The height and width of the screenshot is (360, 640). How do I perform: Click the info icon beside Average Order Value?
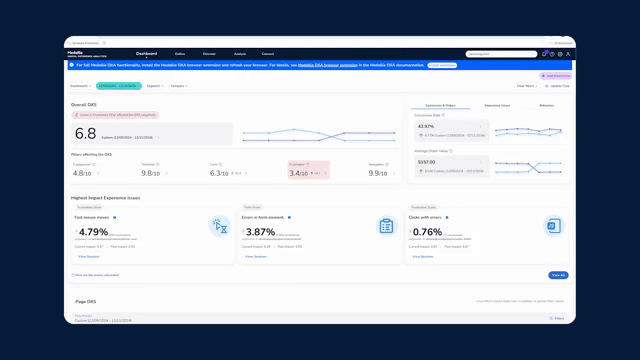[451, 151]
